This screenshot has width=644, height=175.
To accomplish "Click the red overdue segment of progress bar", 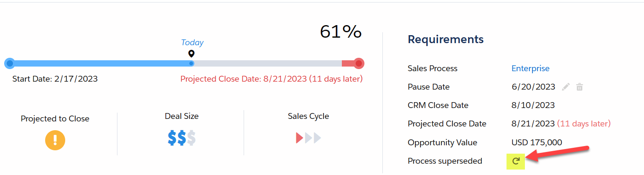I will point(347,64).
